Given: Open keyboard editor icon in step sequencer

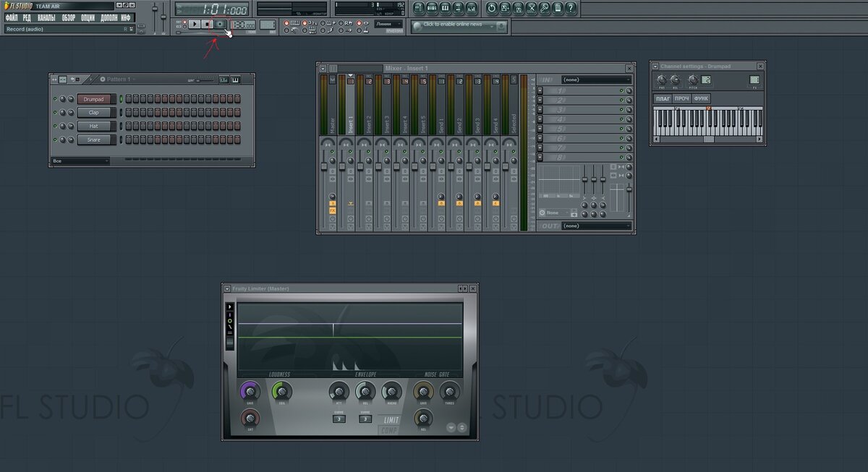Looking at the screenshot, I should click(235, 80).
